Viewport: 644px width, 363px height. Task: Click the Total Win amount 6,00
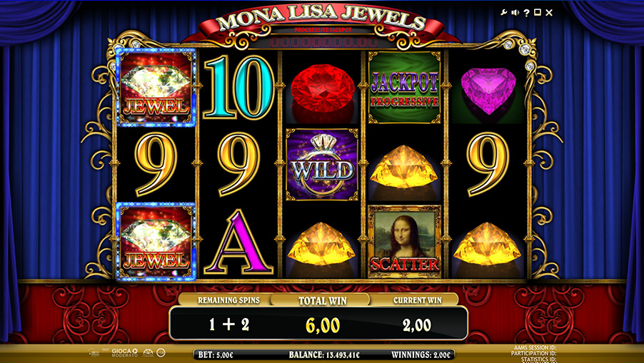point(323,325)
